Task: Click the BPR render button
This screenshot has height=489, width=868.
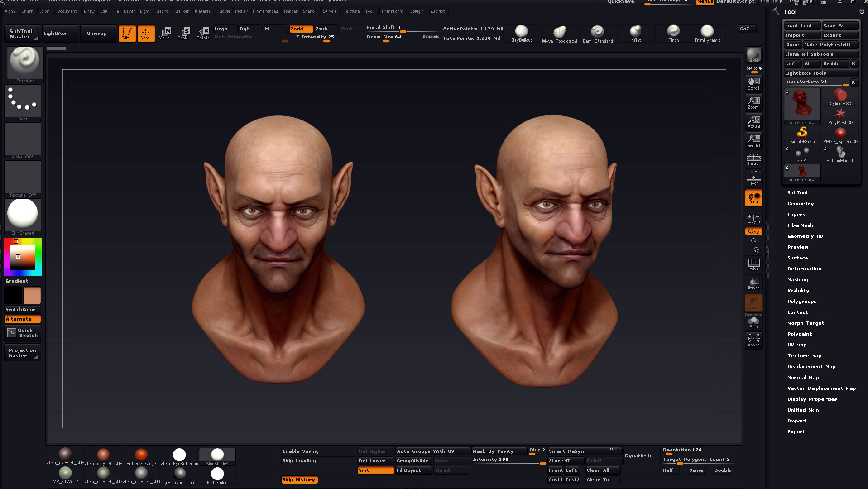Action: (753, 55)
